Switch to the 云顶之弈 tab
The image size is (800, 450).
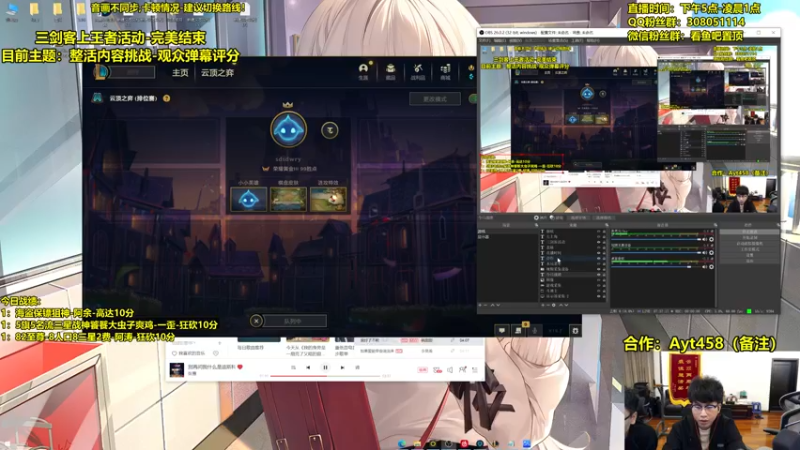point(217,72)
